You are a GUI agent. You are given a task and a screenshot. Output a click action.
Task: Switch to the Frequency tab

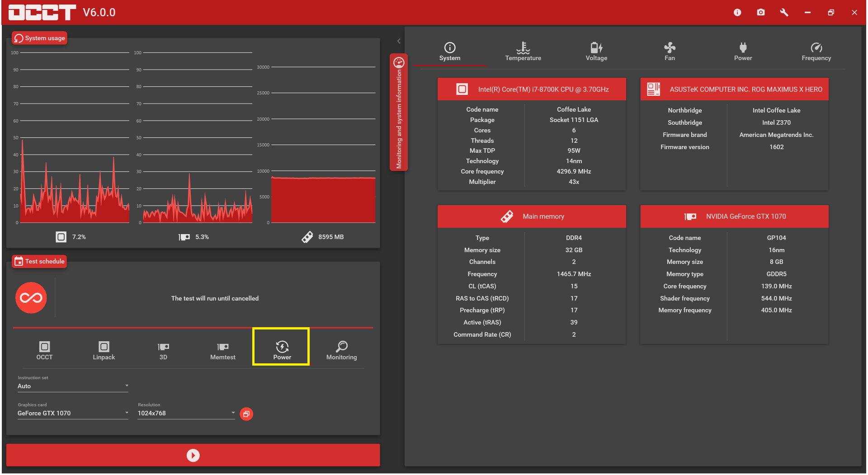[816, 52]
